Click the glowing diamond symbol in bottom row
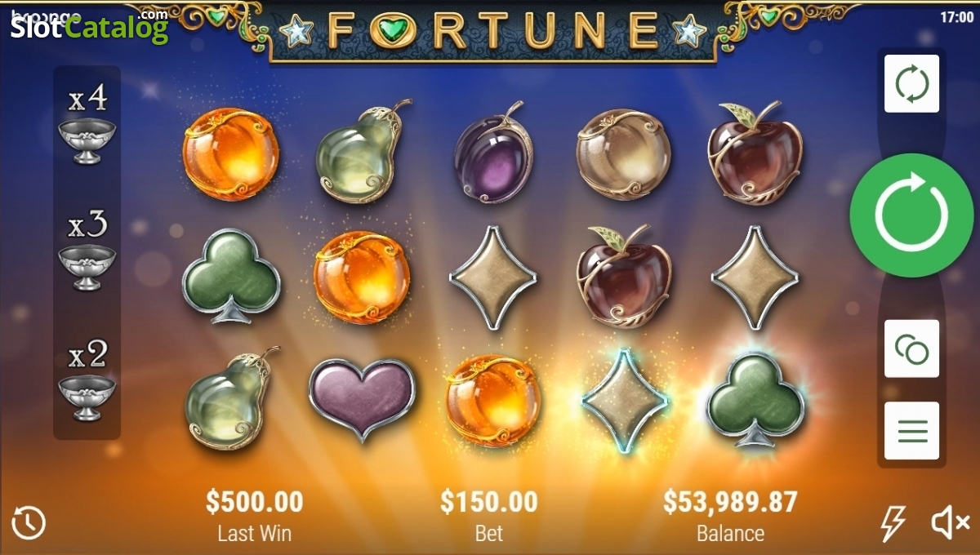This screenshot has width=980, height=555. tap(625, 400)
